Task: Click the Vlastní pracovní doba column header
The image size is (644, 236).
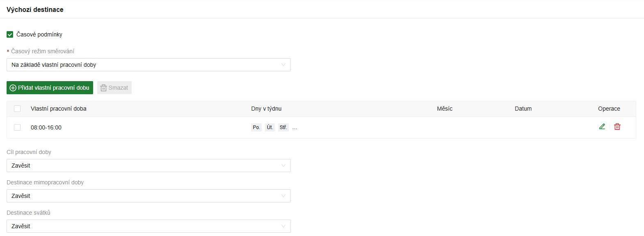Action: click(x=59, y=109)
